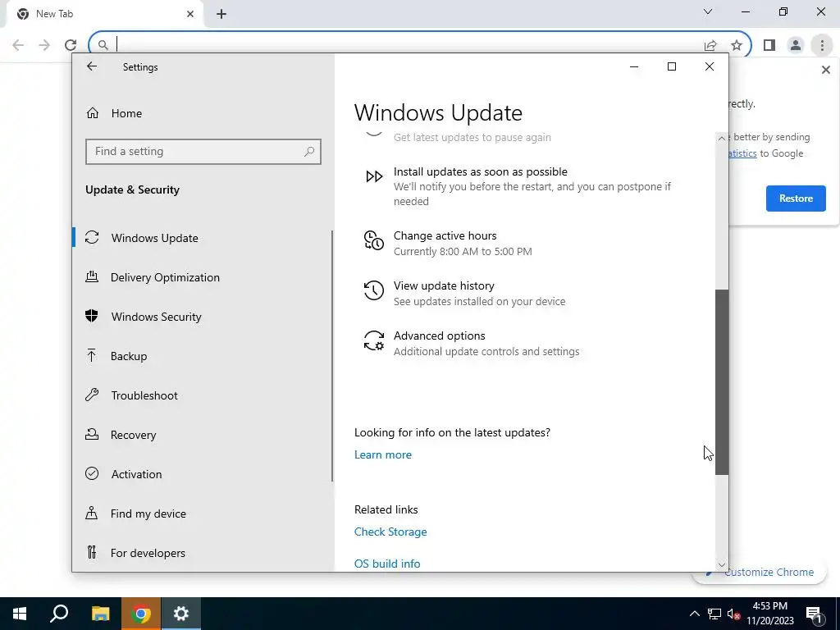Viewport: 840px width, 630px height.
Task: Click the Recovery icon in sidebar
Action: (92, 434)
